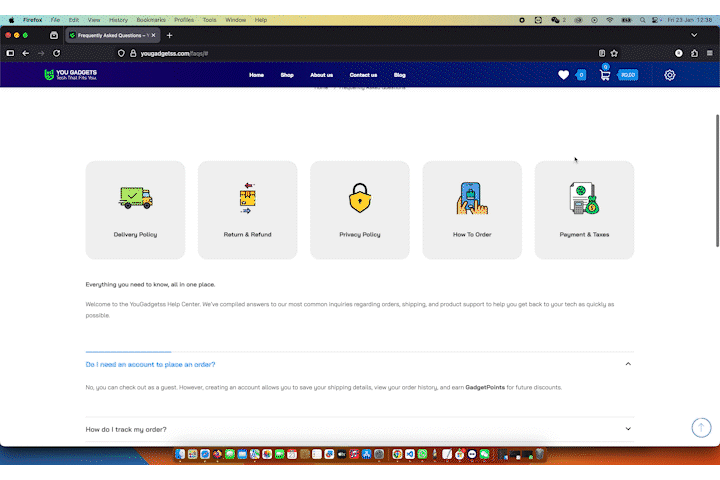
Task: Collapse the account question chevron
Action: [628, 364]
